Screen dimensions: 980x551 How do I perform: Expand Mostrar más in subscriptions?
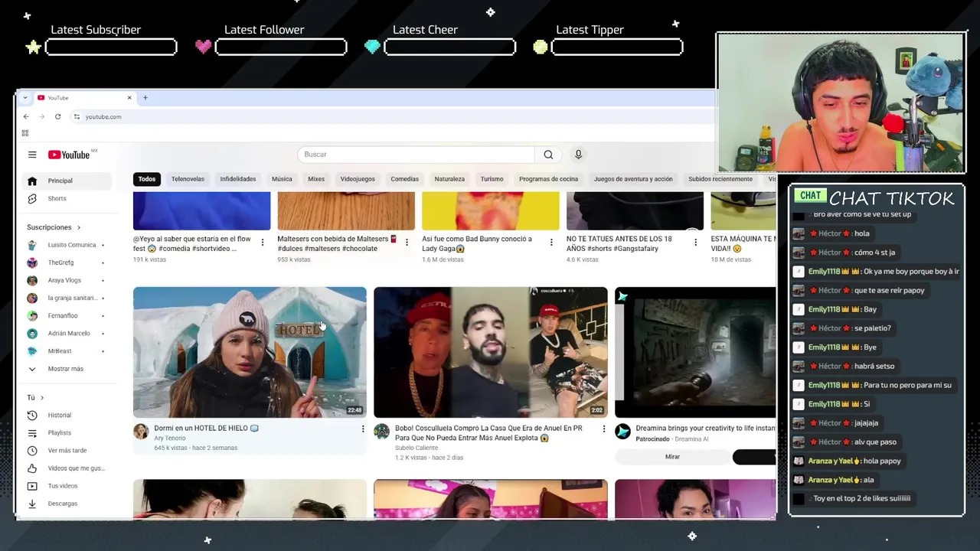(67, 369)
